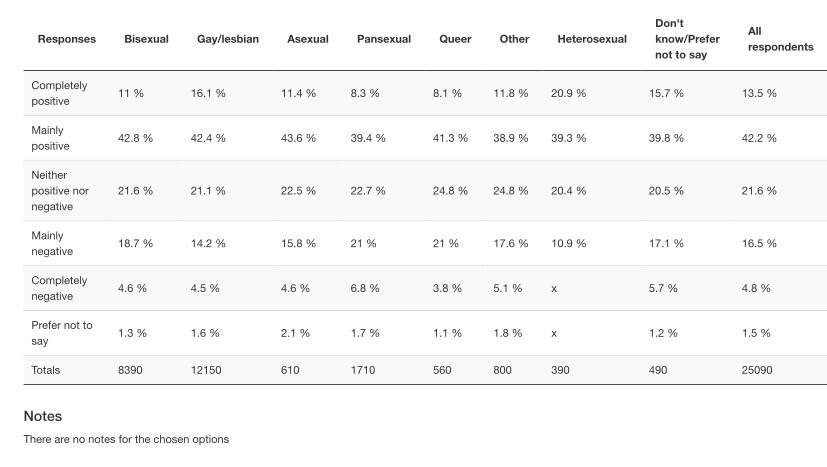Screen dimensions: 827x467
Task: Select the Asexual column header
Action: point(307,39)
